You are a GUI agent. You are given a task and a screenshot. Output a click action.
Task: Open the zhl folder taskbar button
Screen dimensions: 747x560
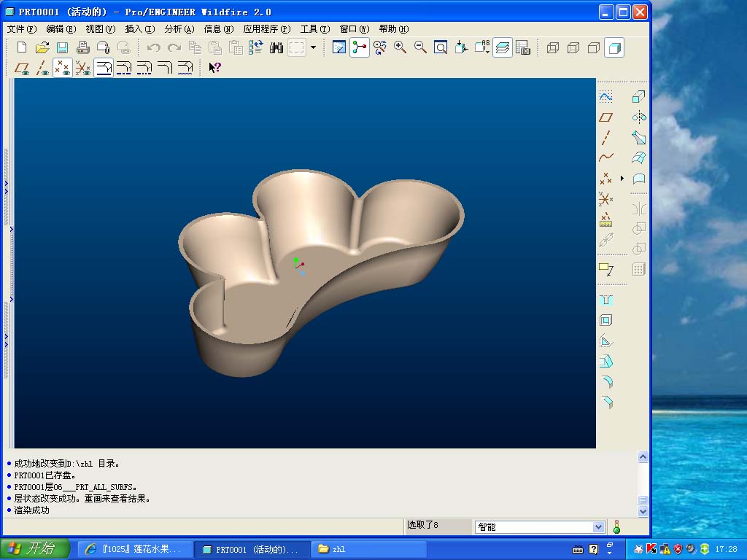point(368,549)
